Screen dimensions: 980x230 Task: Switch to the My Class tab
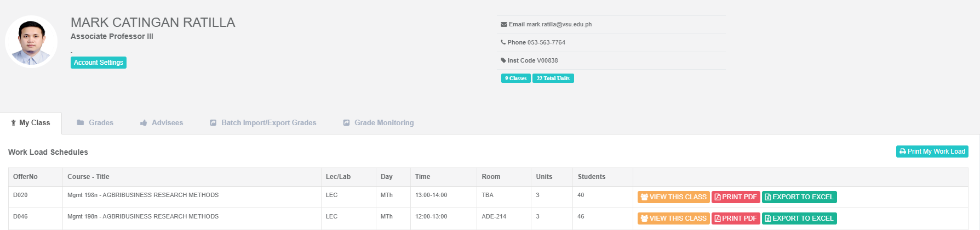point(31,123)
